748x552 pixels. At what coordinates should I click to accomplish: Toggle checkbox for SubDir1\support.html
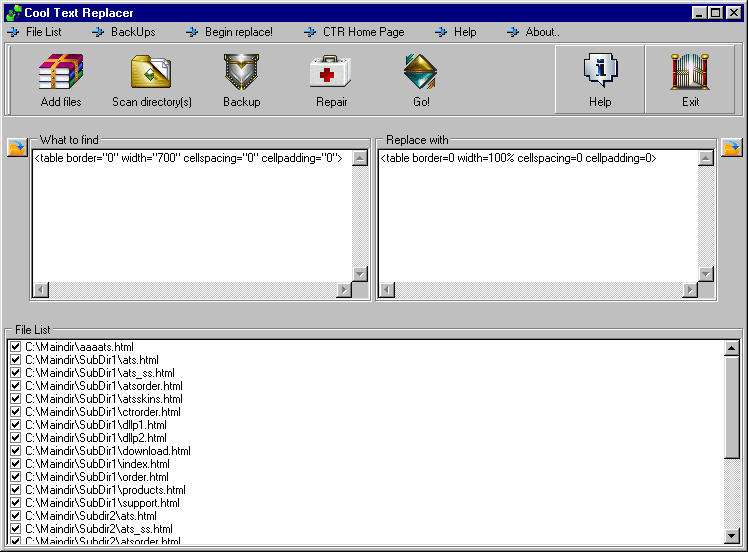(x=15, y=502)
